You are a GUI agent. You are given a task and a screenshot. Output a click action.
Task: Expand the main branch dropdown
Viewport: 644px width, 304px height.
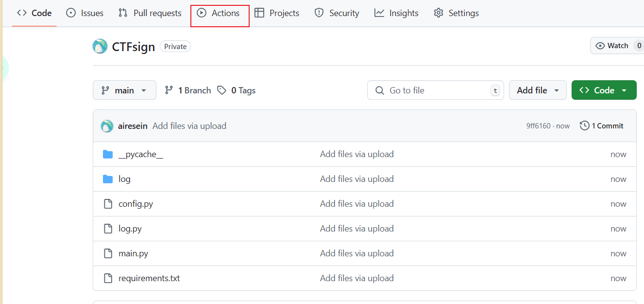[x=124, y=90]
